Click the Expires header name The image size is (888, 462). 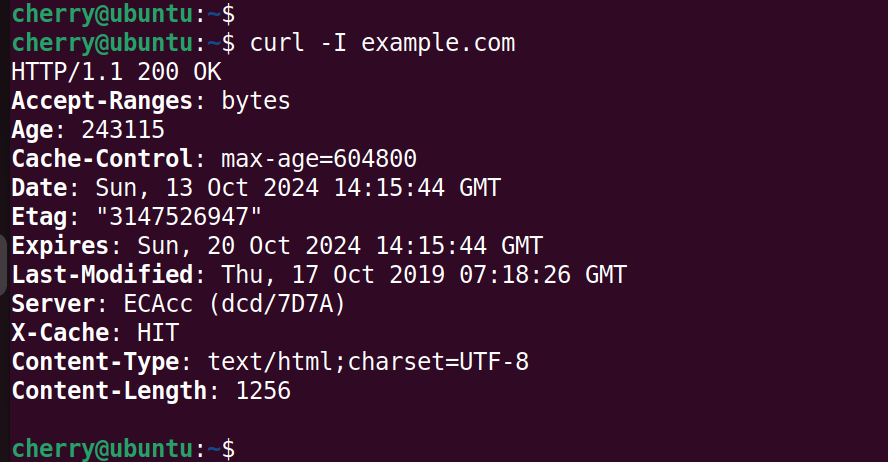click(x=60, y=246)
